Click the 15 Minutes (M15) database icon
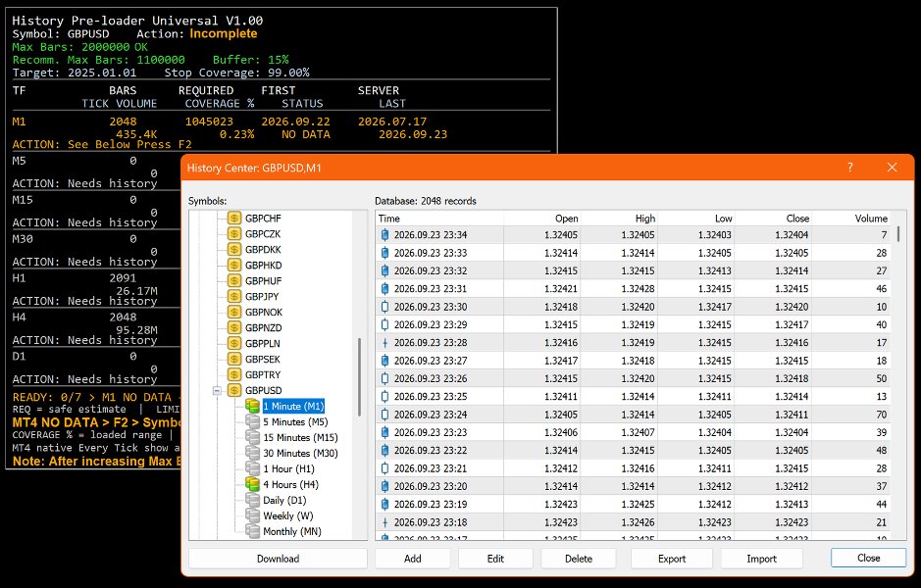This screenshot has width=921, height=588. tap(253, 437)
